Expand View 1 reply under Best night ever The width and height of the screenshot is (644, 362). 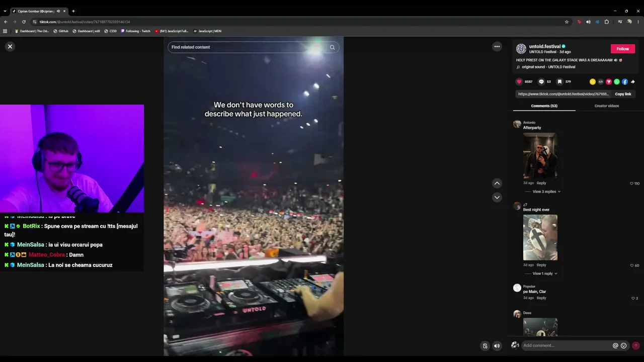pos(545,274)
